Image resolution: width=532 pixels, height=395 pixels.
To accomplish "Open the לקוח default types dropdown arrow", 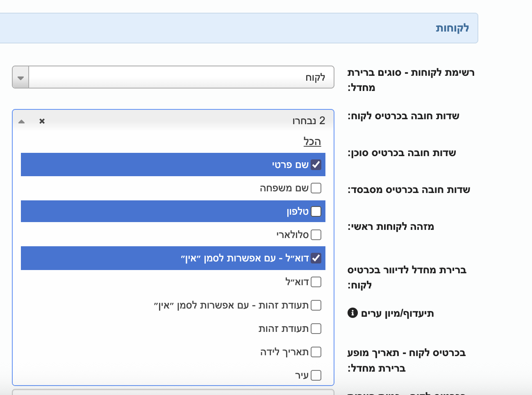I will (x=20, y=77).
